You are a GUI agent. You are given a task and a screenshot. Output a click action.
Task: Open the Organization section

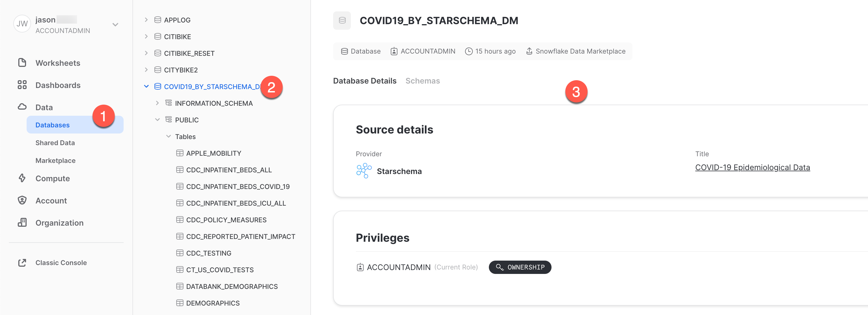59,223
